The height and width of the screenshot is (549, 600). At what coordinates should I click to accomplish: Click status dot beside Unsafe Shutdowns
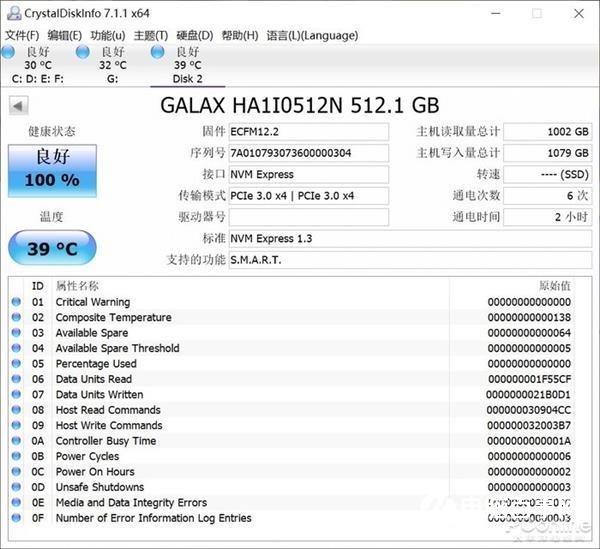(16, 487)
